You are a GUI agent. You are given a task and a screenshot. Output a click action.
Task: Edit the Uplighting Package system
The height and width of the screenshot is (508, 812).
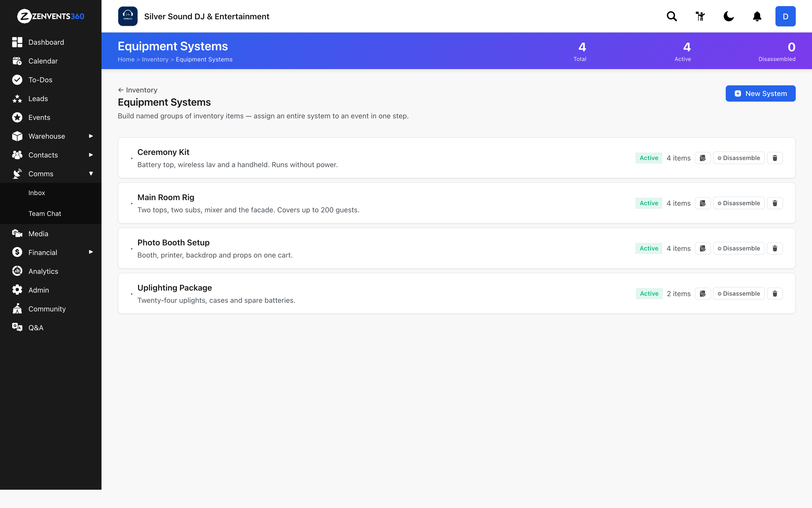click(x=703, y=294)
